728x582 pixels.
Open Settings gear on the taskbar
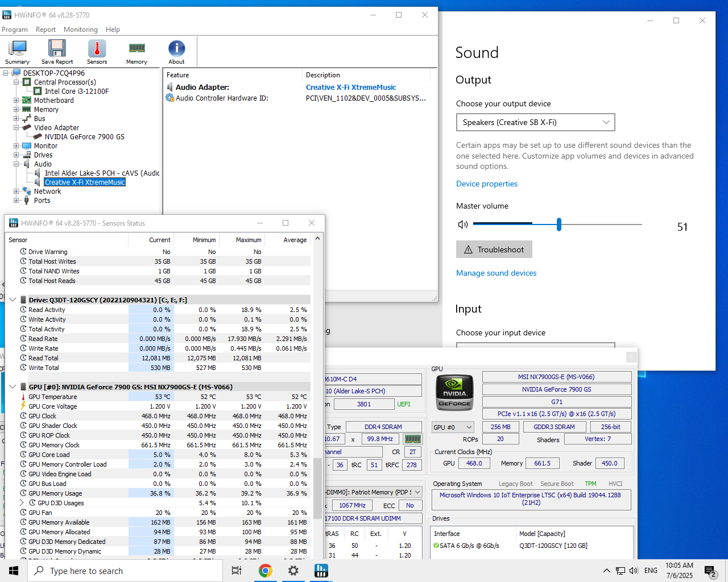point(293,571)
